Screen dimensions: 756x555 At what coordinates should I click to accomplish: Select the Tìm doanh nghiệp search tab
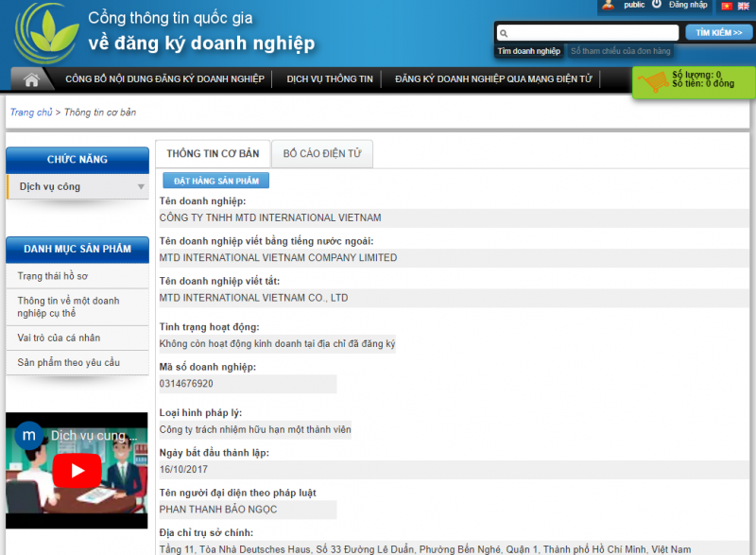coord(529,51)
